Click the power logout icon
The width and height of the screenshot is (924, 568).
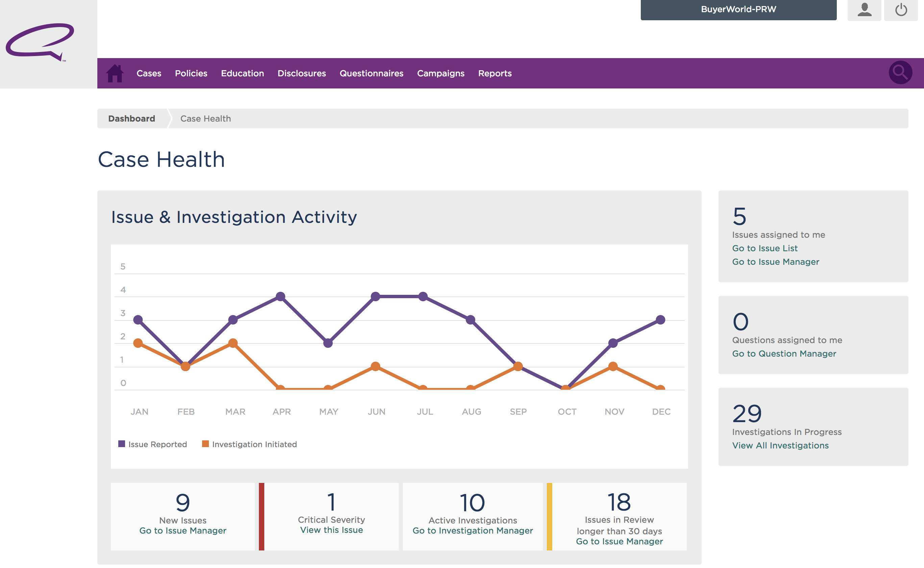click(x=901, y=10)
